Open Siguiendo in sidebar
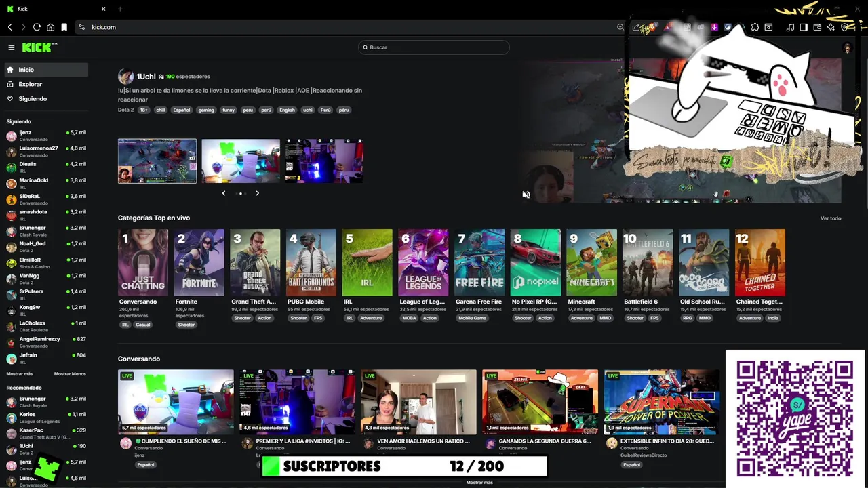 pos(45,99)
